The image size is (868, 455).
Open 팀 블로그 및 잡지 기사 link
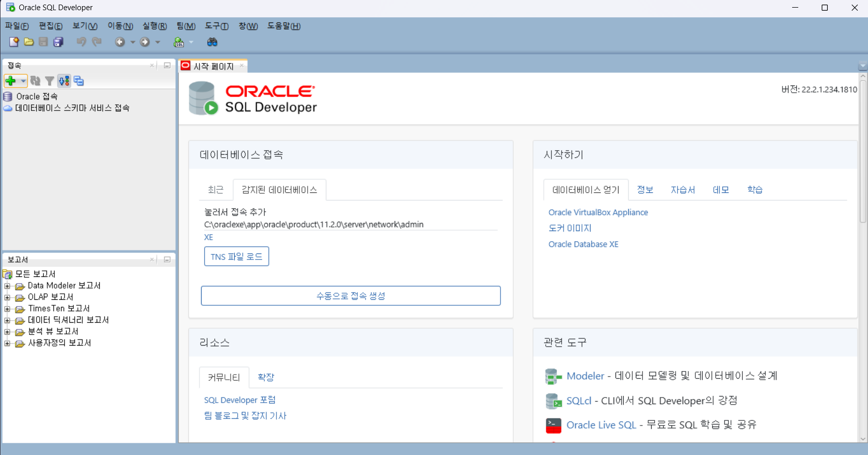(x=245, y=416)
